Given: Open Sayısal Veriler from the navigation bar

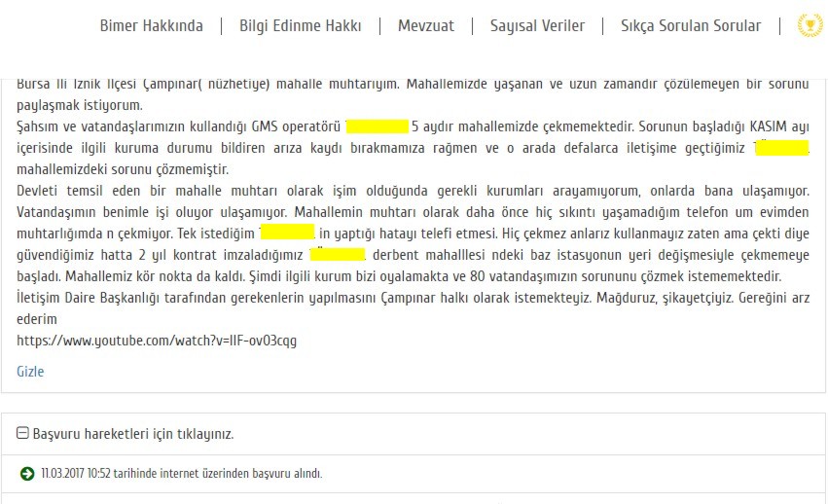Looking at the screenshot, I should pyautogui.click(x=537, y=25).
